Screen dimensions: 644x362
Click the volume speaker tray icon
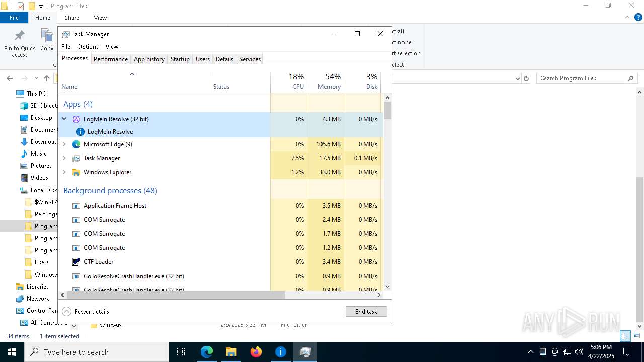pyautogui.click(x=579, y=352)
